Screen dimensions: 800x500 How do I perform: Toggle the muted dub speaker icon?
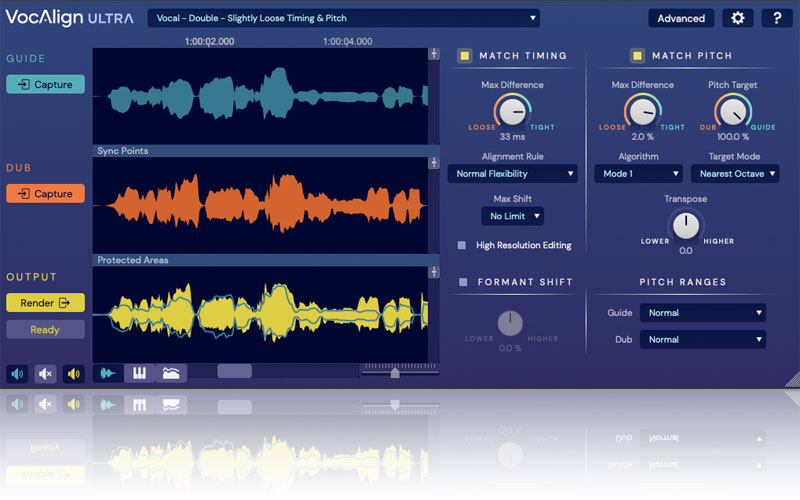point(45,374)
